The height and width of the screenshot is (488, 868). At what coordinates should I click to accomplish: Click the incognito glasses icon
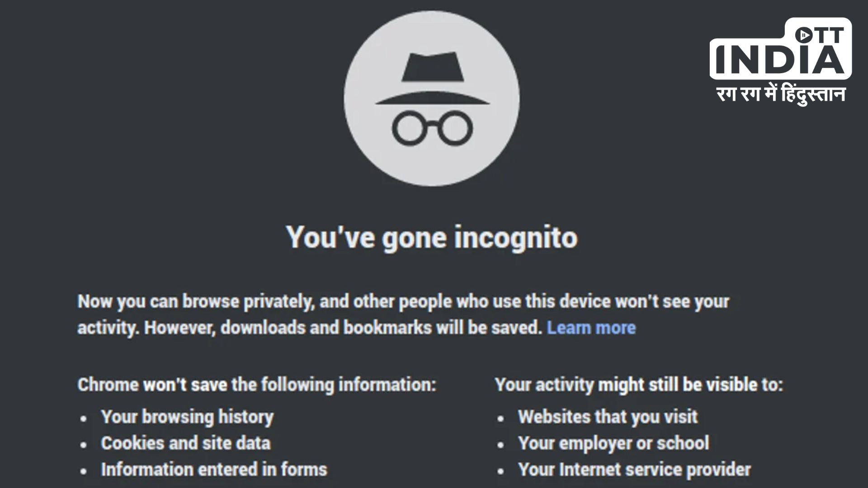(x=432, y=128)
